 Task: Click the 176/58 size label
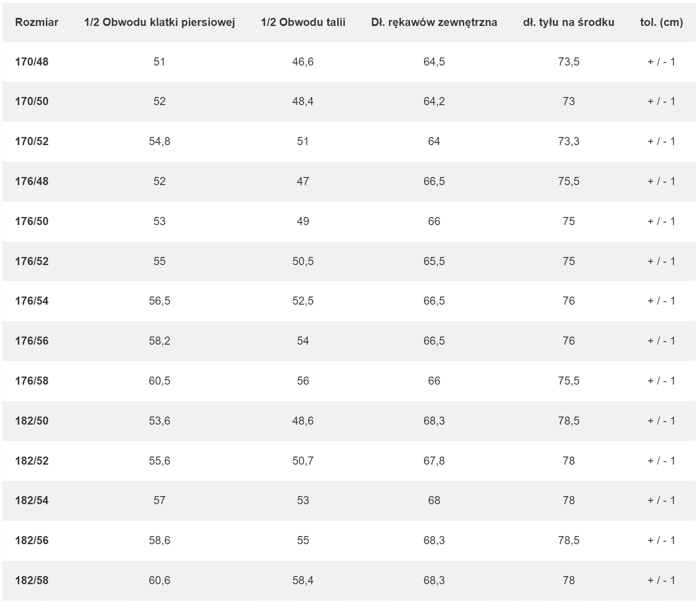point(32,381)
